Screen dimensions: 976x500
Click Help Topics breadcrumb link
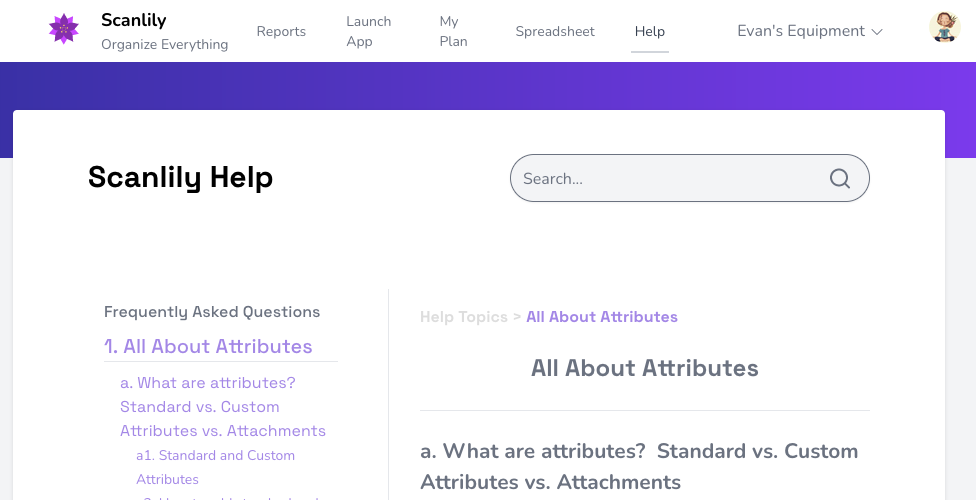(464, 317)
